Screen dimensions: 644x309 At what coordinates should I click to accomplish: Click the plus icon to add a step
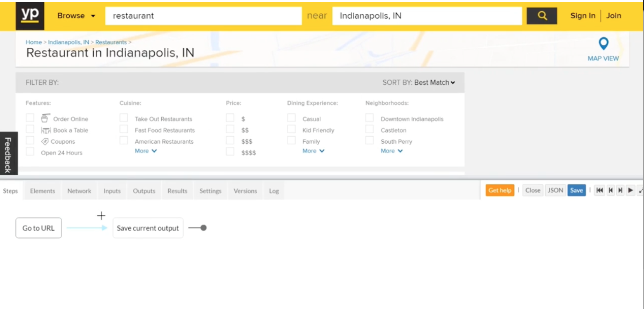pos(101,216)
